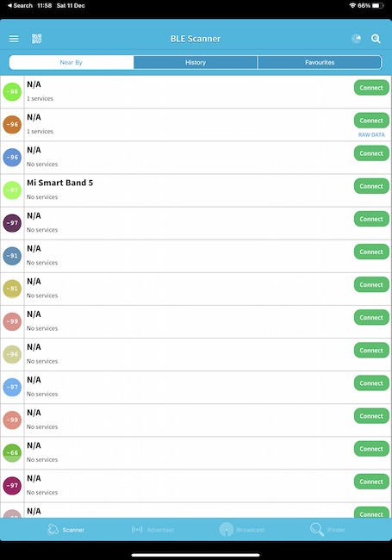
Task: Open the Mi Smart Band 5 row
Action: [x=196, y=190]
